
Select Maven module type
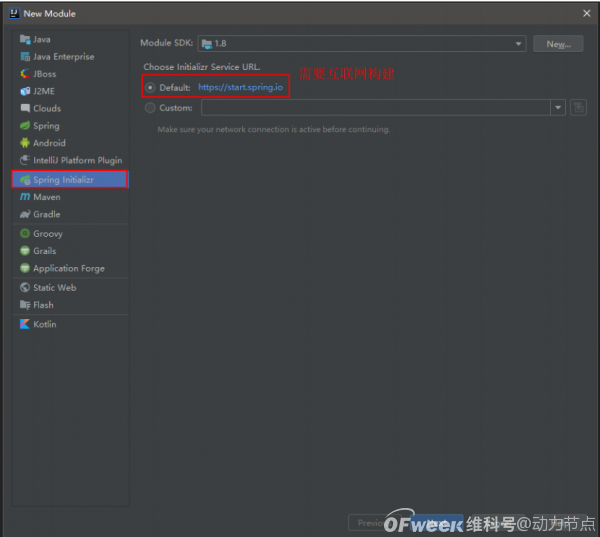click(71, 197)
